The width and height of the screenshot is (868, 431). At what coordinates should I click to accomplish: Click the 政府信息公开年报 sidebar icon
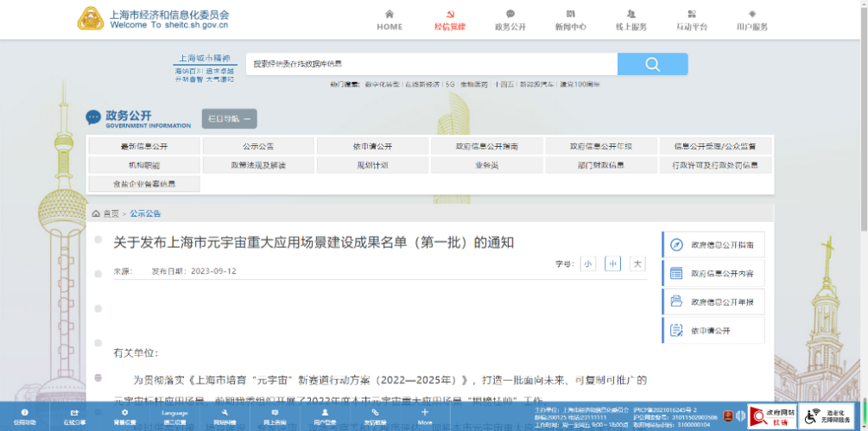pos(677,302)
